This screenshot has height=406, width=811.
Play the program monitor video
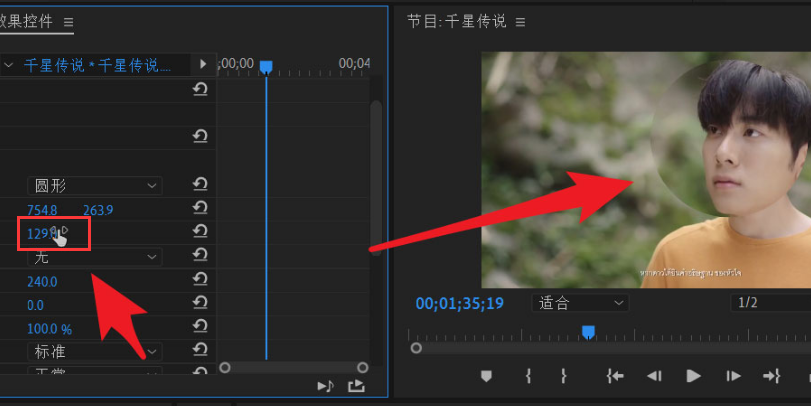pos(693,376)
